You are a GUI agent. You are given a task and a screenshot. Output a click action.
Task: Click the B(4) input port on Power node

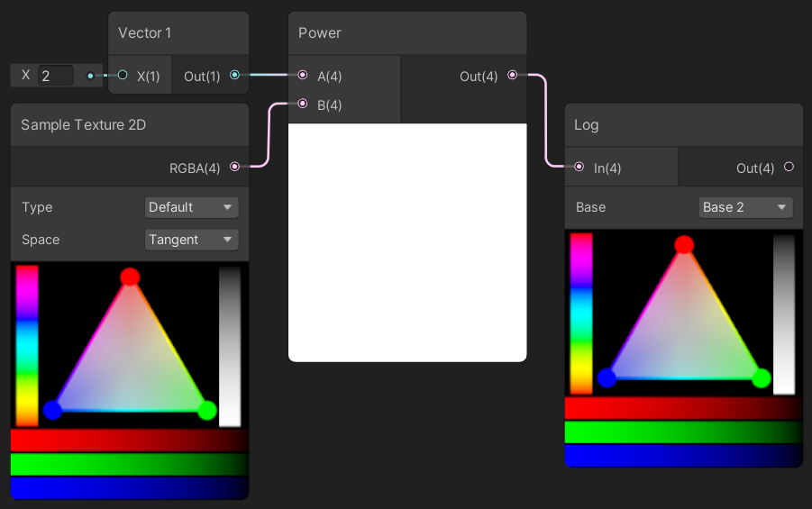tap(303, 105)
